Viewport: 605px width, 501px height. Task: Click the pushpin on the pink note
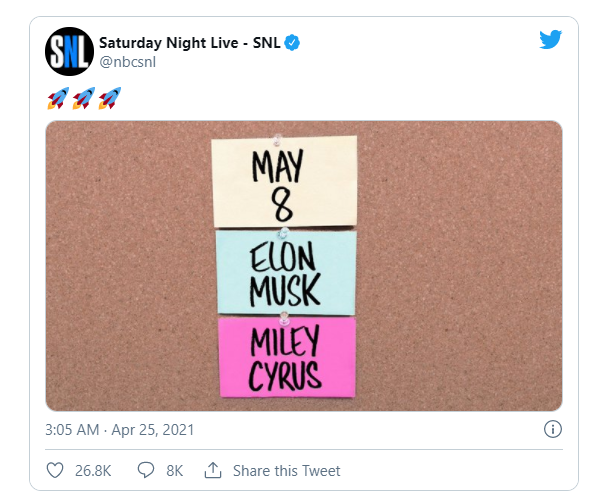pyautogui.click(x=285, y=317)
